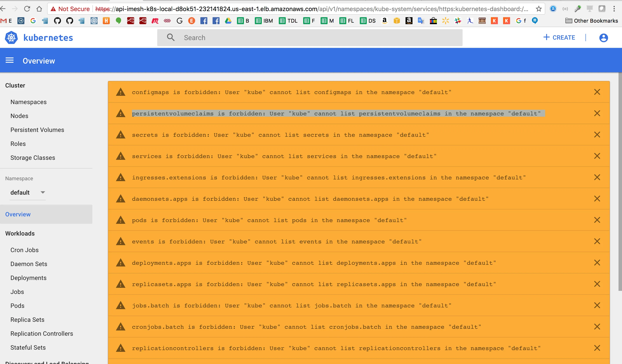Open the hamburger navigation menu
622x364 pixels.
click(x=10, y=61)
